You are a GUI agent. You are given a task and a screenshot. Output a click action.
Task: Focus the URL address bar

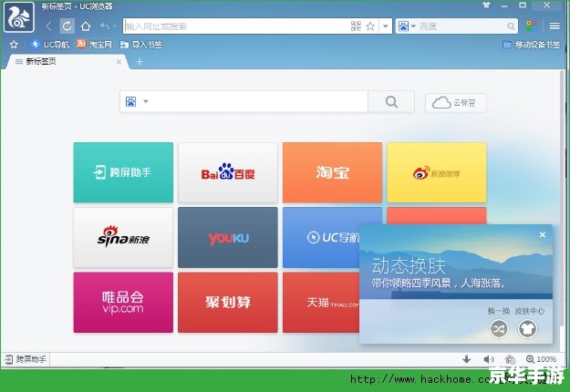pos(236,26)
